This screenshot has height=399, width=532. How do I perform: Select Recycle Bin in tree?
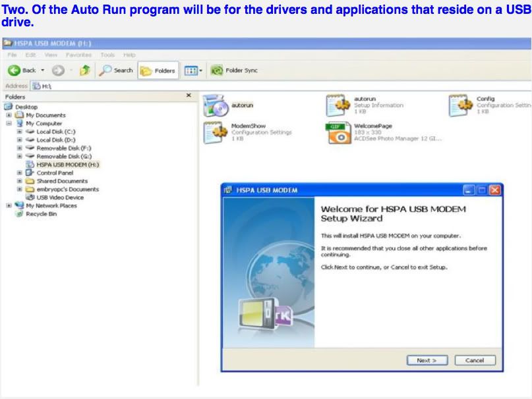click(36, 214)
